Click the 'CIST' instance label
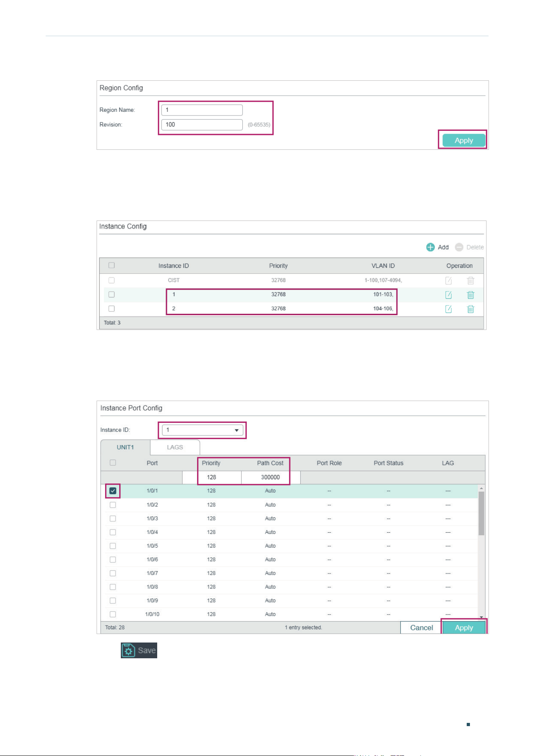Screen dimensions: 535x756 [x=174, y=280]
